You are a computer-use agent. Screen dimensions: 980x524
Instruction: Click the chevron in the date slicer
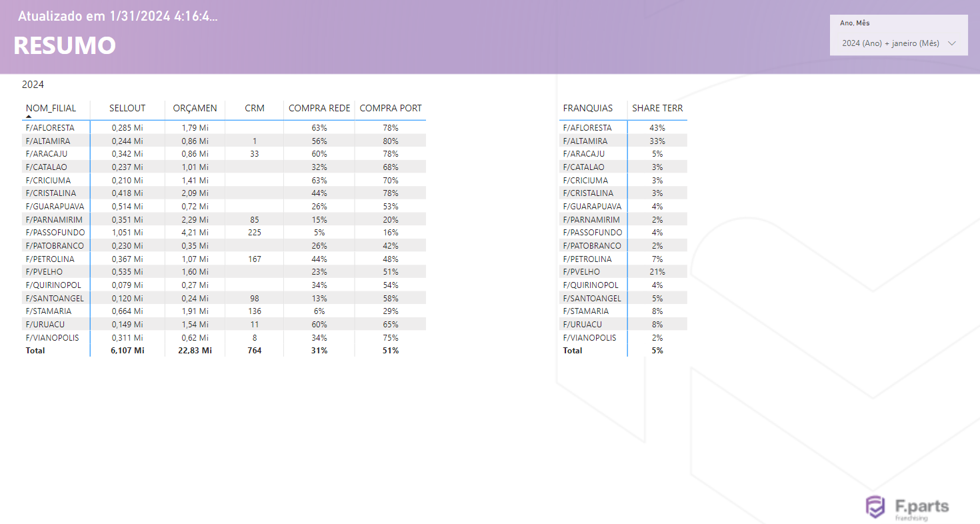[951, 43]
